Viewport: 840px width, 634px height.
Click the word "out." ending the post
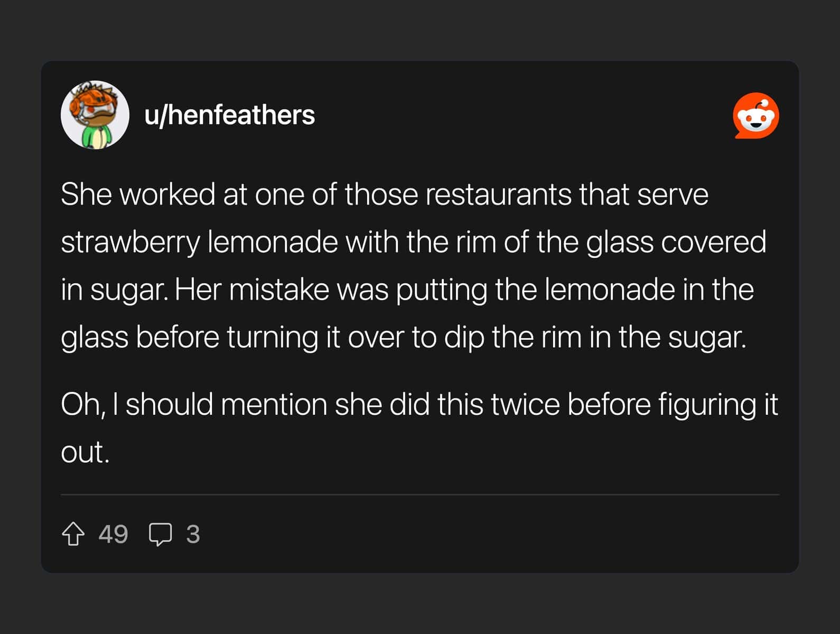tap(85, 452)
